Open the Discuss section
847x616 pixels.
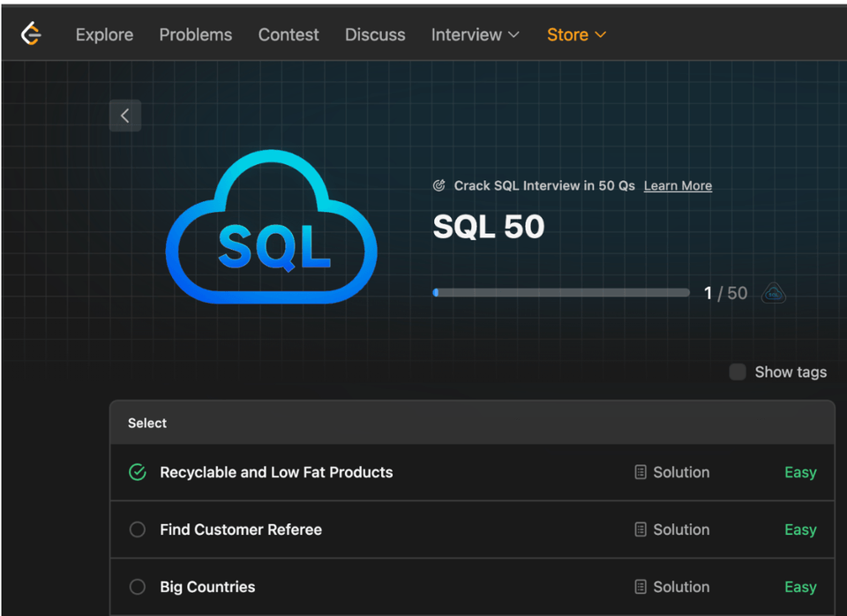click(375, 34)
